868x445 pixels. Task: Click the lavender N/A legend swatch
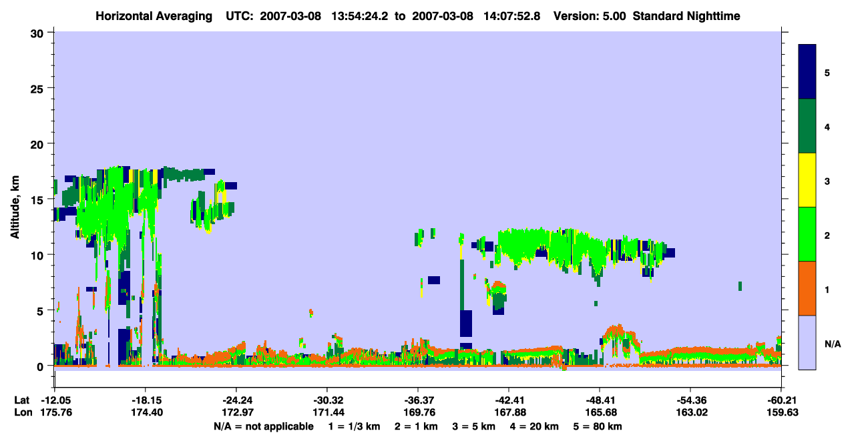click(808, 342)
